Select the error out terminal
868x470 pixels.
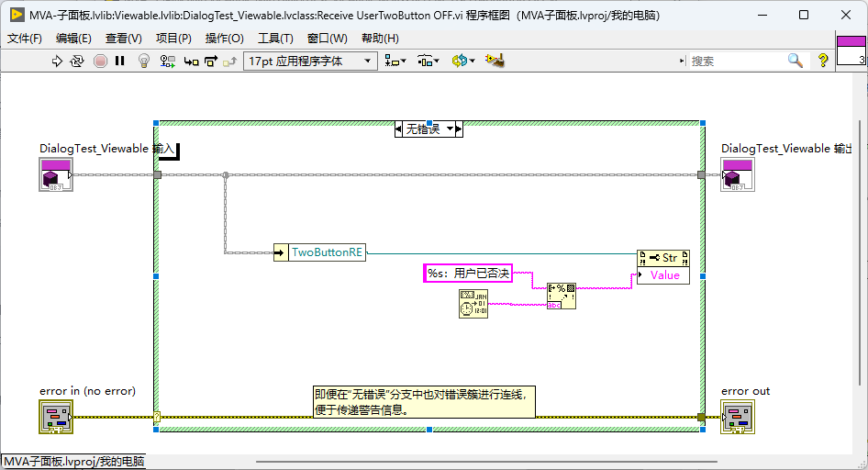(738, 417)
